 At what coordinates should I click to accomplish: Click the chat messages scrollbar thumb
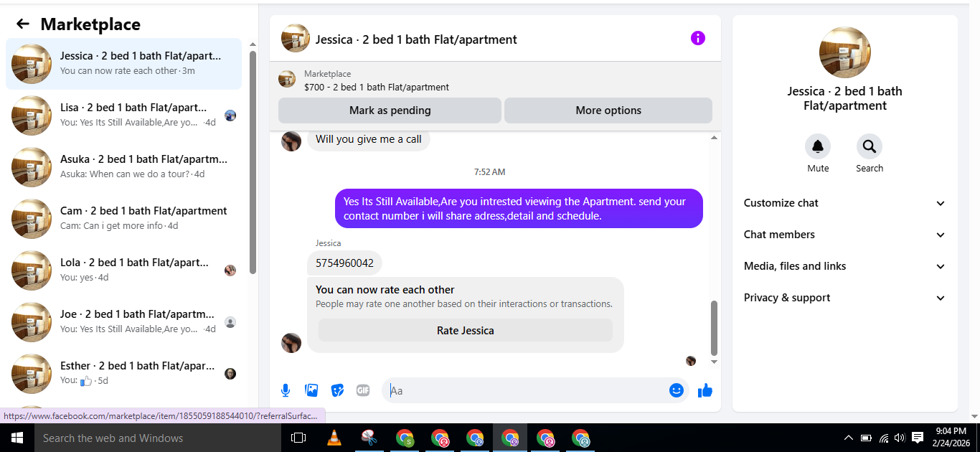point(714,328)
